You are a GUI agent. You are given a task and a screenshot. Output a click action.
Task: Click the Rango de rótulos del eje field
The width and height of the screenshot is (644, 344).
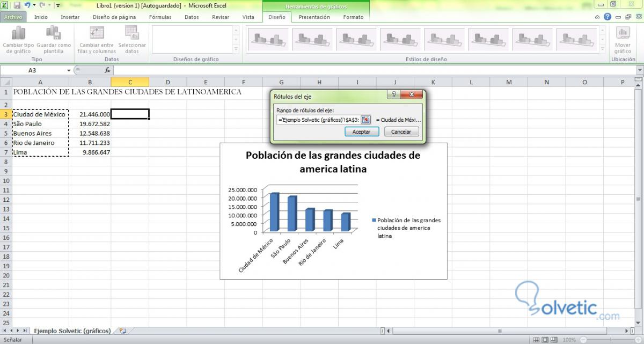click(318, 120)
